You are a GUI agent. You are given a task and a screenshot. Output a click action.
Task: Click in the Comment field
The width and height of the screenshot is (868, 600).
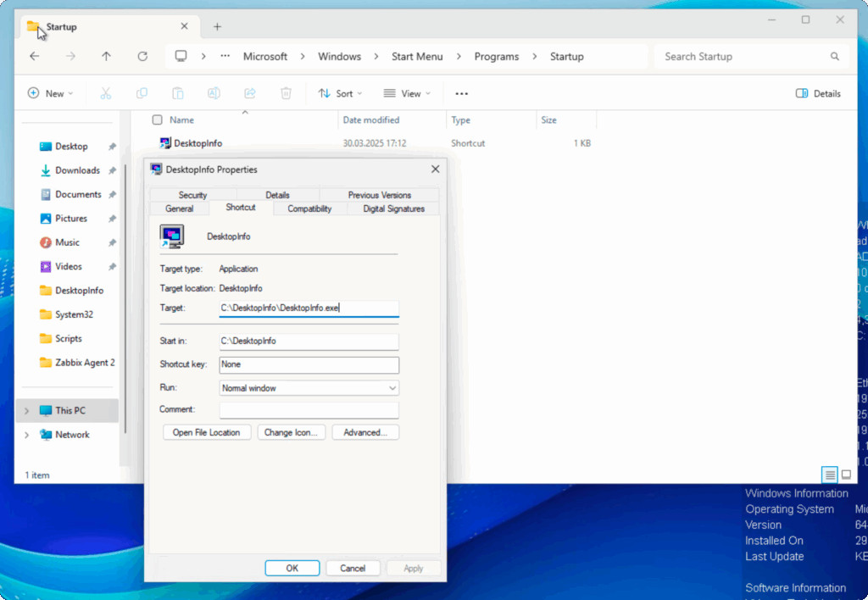pyautogui.click(x=309, y=410)
